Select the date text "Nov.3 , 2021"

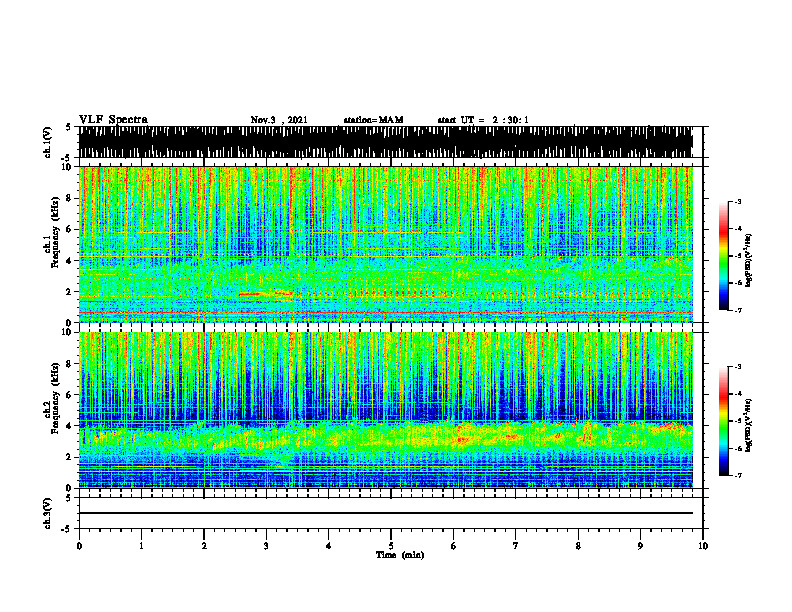279,120
